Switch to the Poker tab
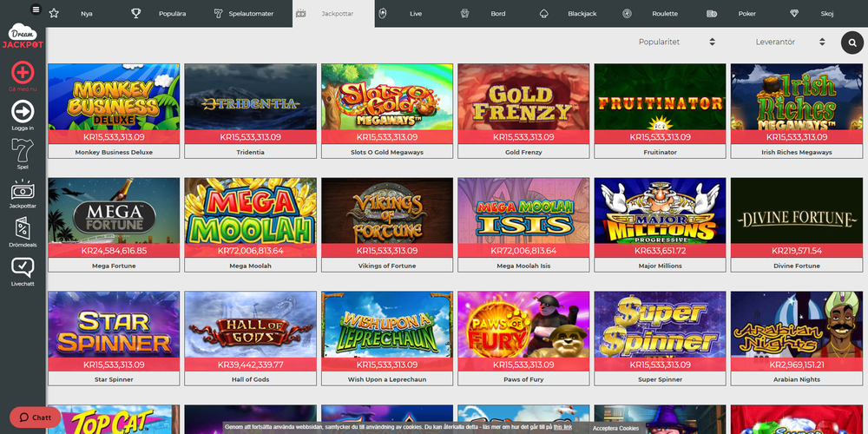Screen dimensions: 868x434 click(x=746, y=14)
